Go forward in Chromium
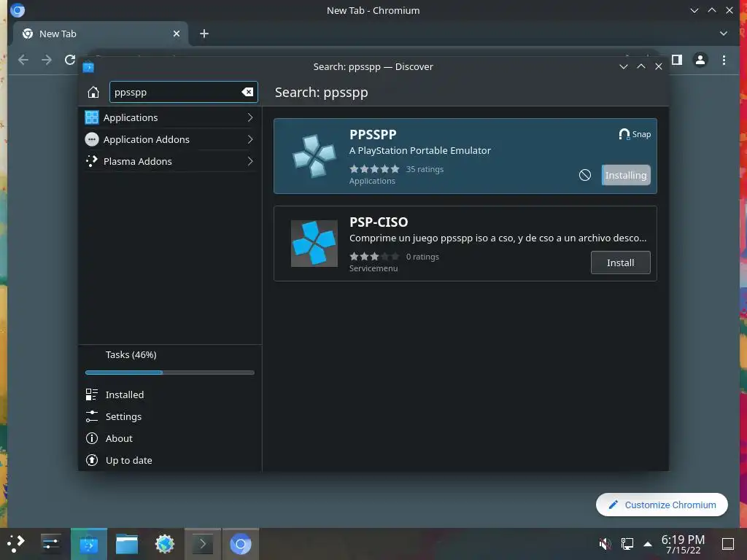747x560 pixels. (x=47, y=60)
